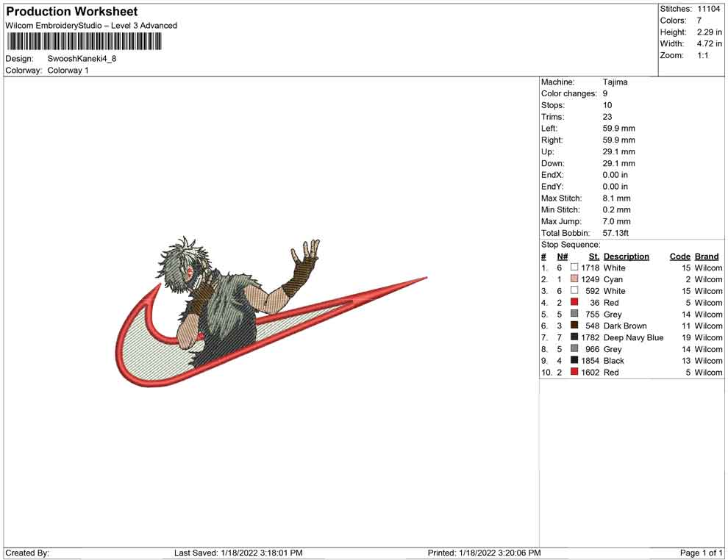Click the Min Stitch value 0.2 mm
The width and height of the screenshot is (728, 560).
(616, 209)
